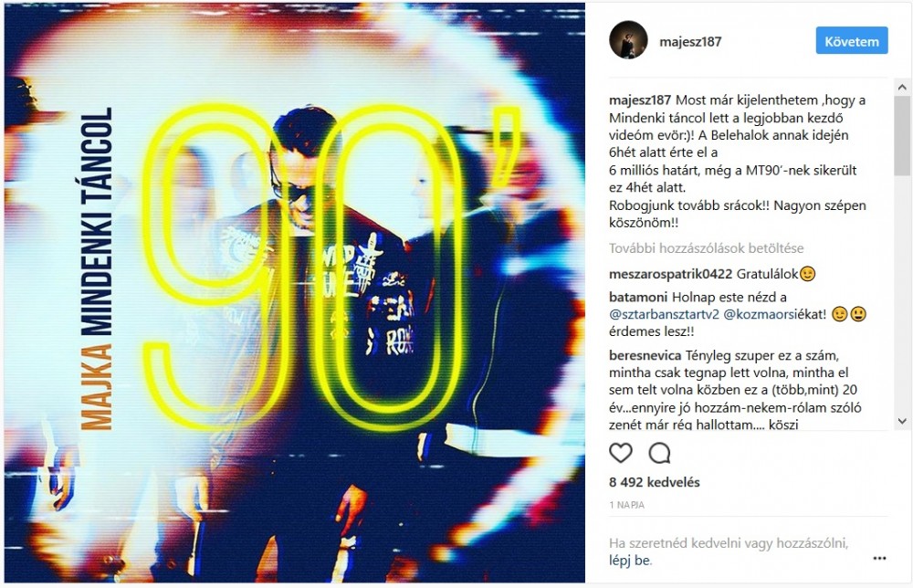Click majesz187 username in the caption
This screenshot has height=588, width=913.
(x=640, y=100)
